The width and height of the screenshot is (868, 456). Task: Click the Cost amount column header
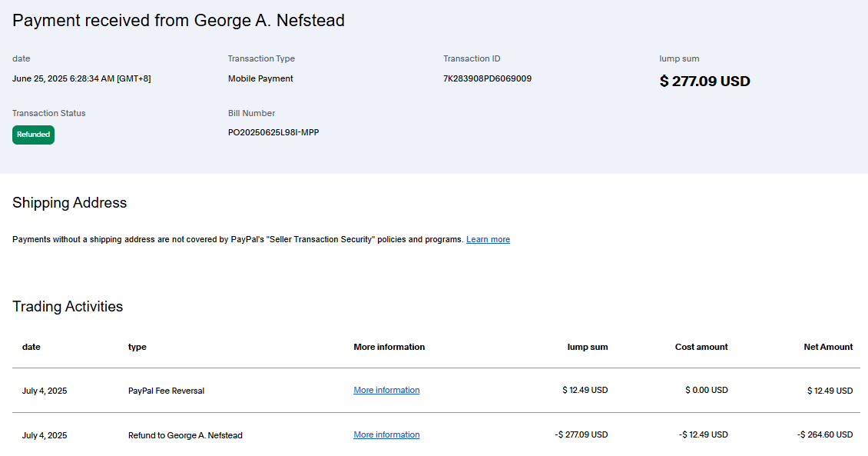coord(701,347)
